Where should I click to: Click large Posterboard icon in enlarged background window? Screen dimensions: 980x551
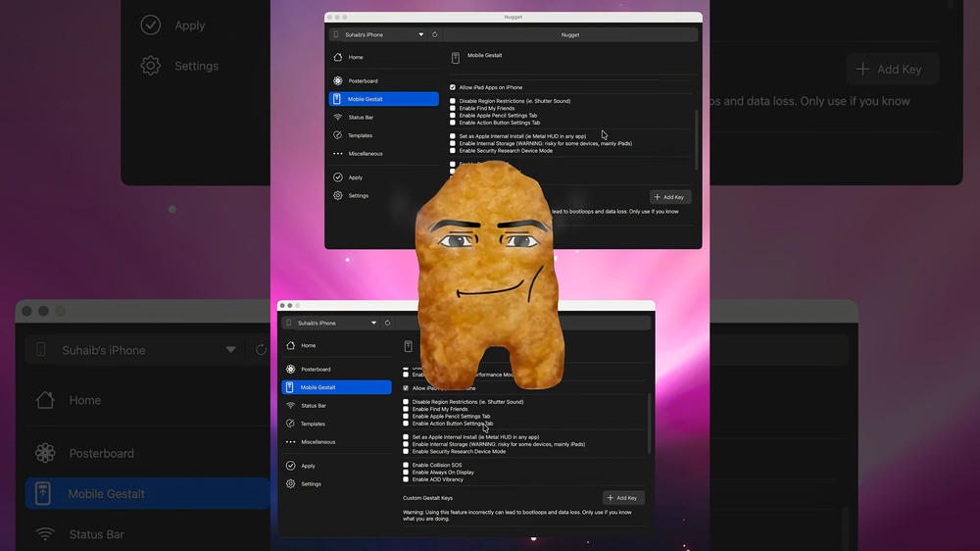45,453
